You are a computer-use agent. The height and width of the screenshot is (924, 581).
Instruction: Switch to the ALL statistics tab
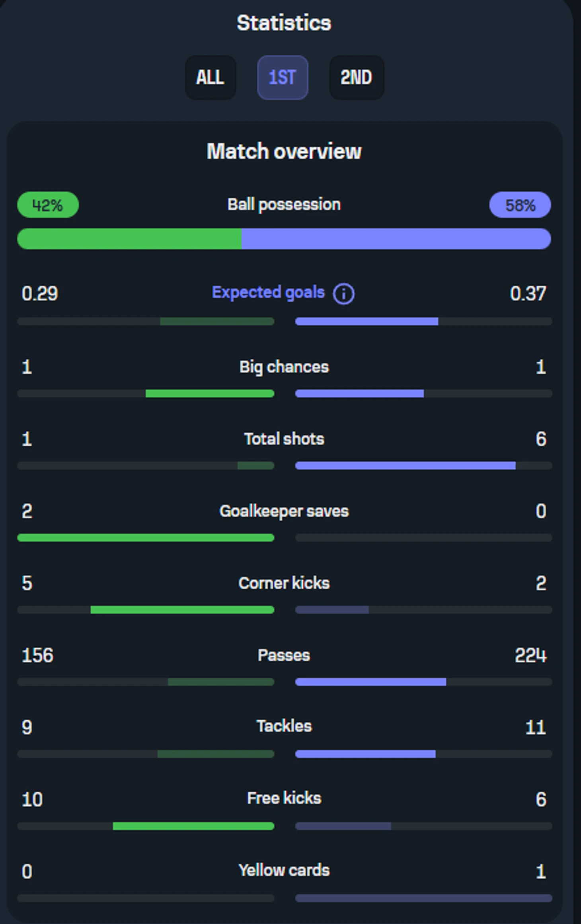click(x=211, y=77)
